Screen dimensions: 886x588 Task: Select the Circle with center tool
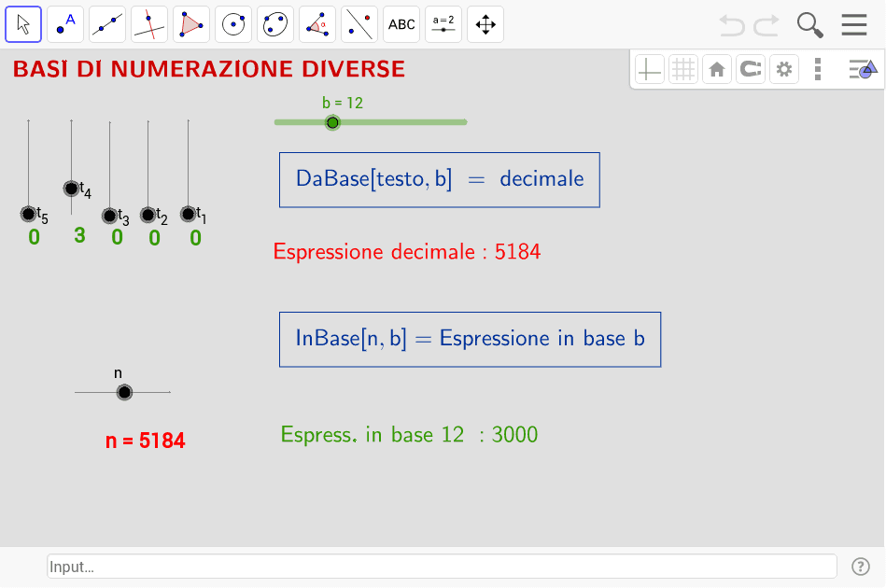(x=233, y=24)
